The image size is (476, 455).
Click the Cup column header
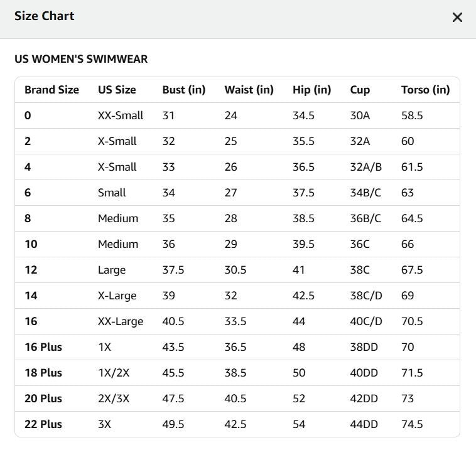[360, 90]
